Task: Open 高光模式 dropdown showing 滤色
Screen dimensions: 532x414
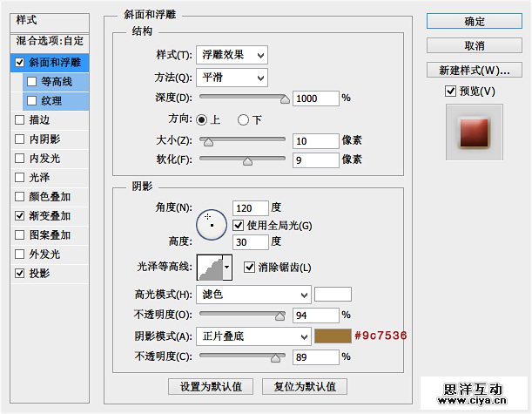Action: 253,295
